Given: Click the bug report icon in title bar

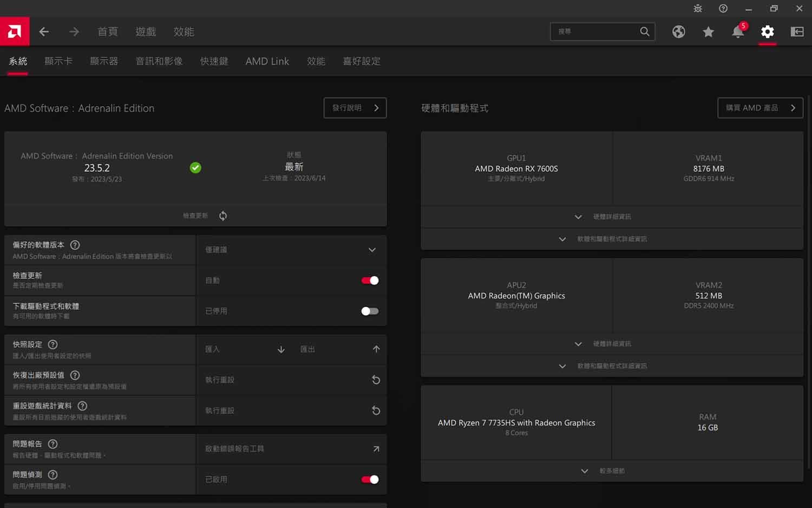Looking at the screenshot, I should pyautogui.click(x=698, y=9).
